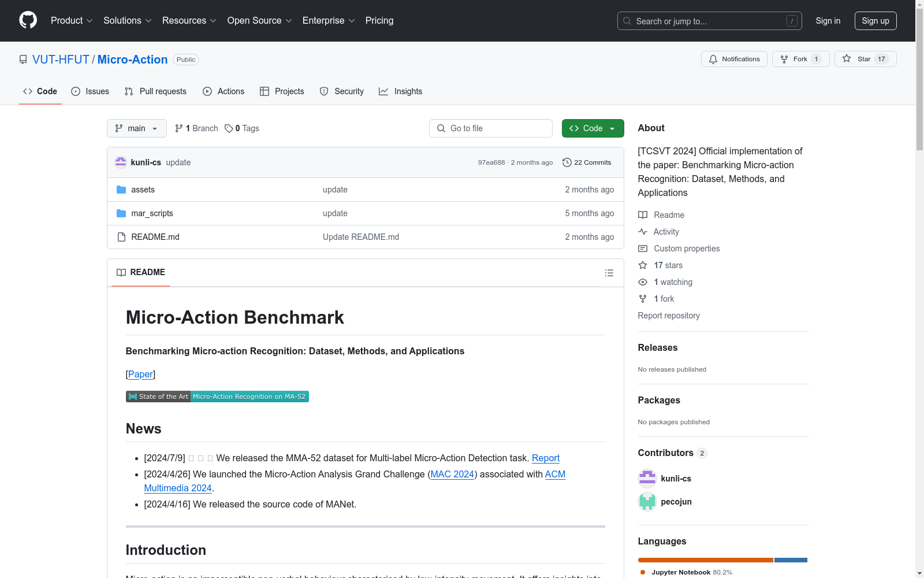
Task: View the 22 Commits history
Action: coord(587,162)
